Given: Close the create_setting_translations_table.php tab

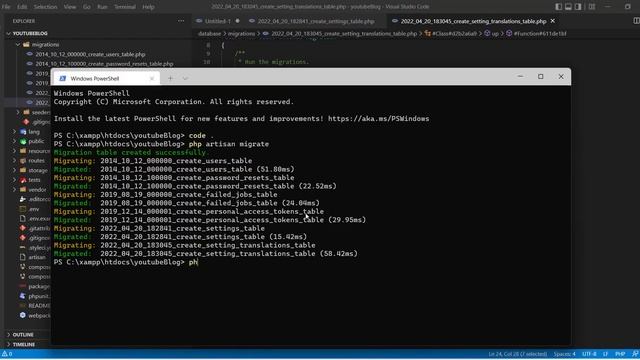Looking at the screenshot, I should coord(553,21).
